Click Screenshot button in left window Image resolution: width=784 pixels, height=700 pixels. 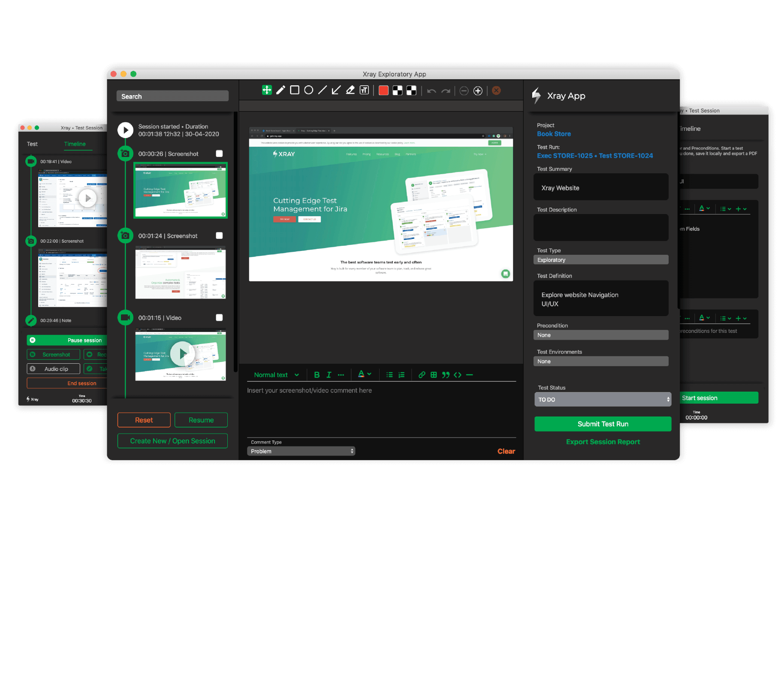(53, 355)
